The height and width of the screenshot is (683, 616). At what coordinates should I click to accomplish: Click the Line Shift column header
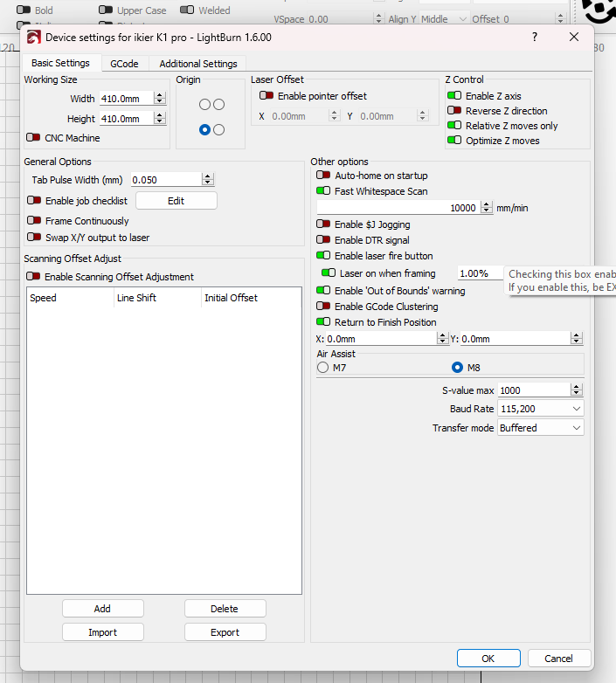coord(157,298)
